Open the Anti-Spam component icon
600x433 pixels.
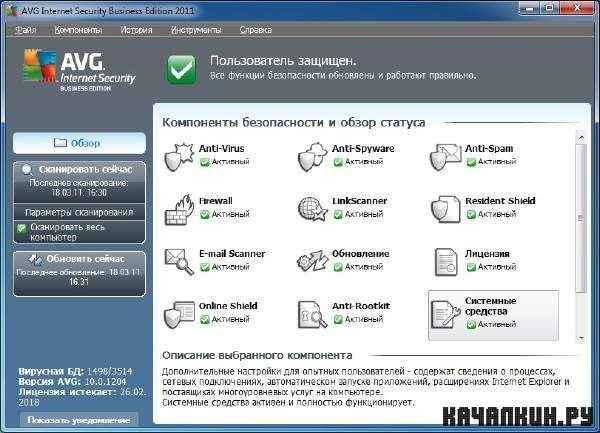[446, 157]
